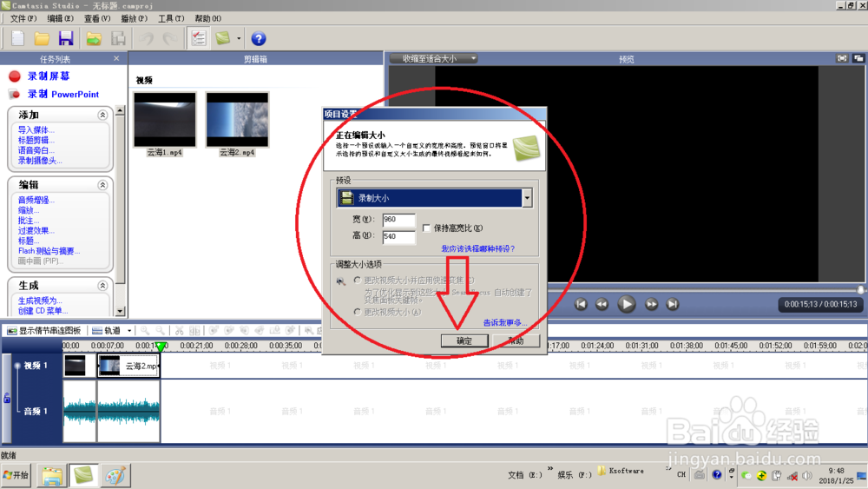The image size is (868, 489).
Task: Click the green Produce Video toolbar icon
Action: pos(223,38)
